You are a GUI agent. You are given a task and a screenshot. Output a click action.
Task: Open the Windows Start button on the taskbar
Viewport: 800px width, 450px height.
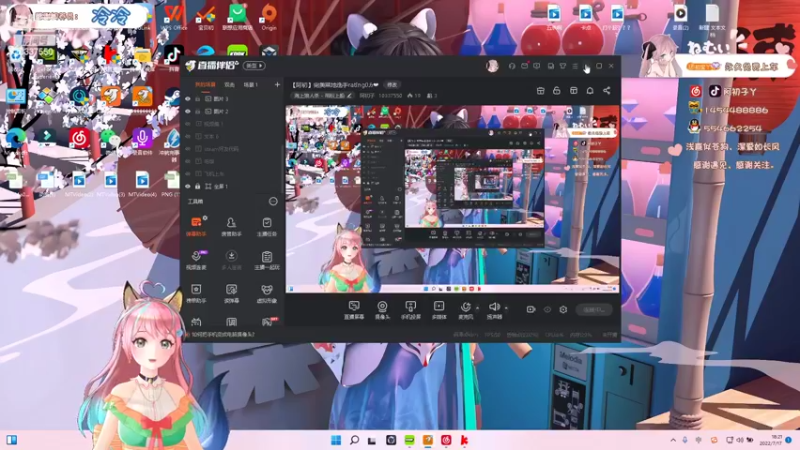click(x=336, y=440)
